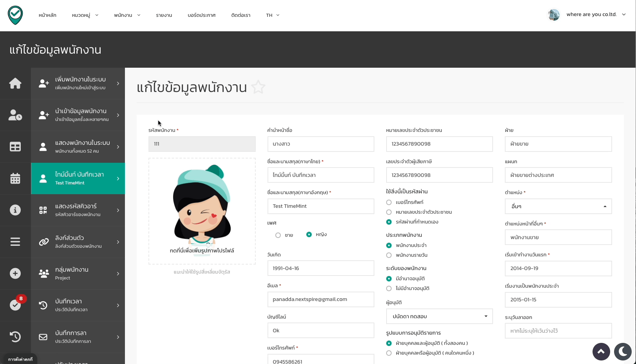The height and width of the screenshot is (364, 636).
Task: Toggle dark mode moon icon
Action: [622, 351]
